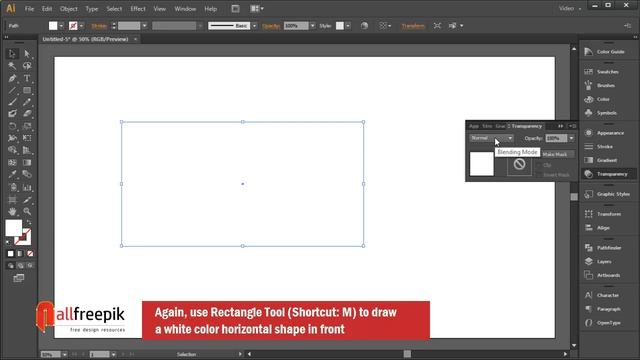Image resolution: width=640 pixels, height=360 pixels.
Task: Open Graphic Style dropdown in control bar
Action: (x=348, y=26)
